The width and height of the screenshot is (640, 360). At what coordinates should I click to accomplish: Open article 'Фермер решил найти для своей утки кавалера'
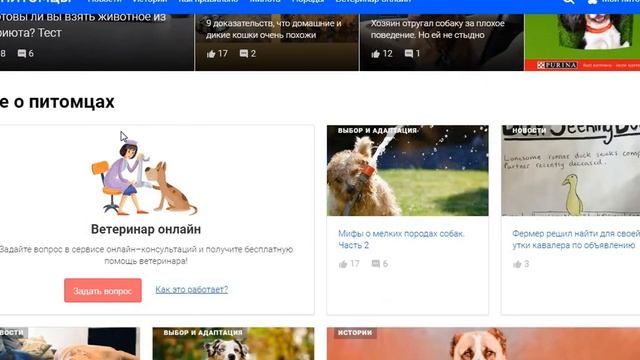tap(576, 239)
